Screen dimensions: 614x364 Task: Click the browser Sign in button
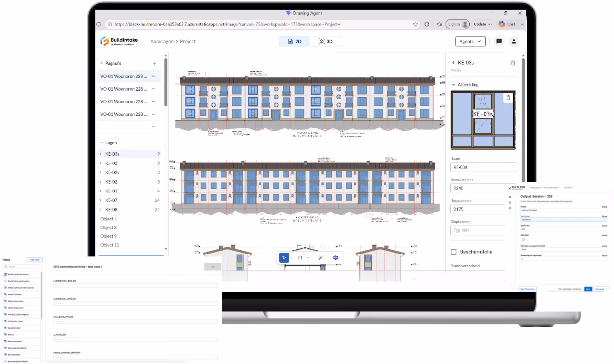pos(457,24)
